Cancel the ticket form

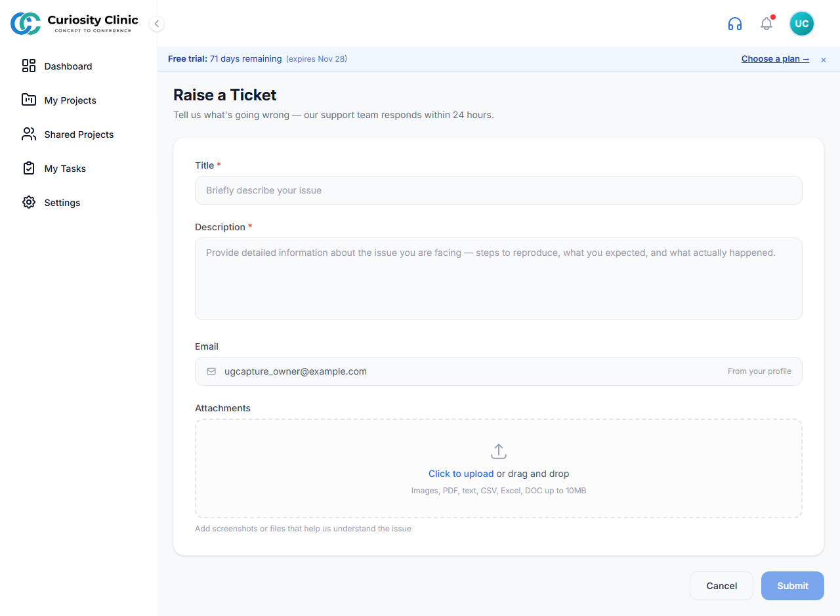pyautogui.click(x=721, y=586)
